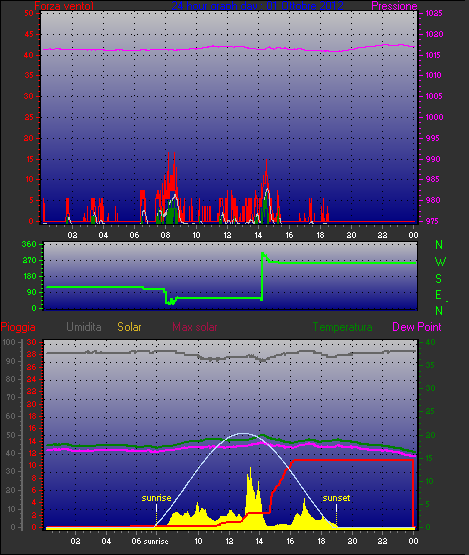Select the Pioggia legend label
The image size is (469, 555).
click(18, 327)
